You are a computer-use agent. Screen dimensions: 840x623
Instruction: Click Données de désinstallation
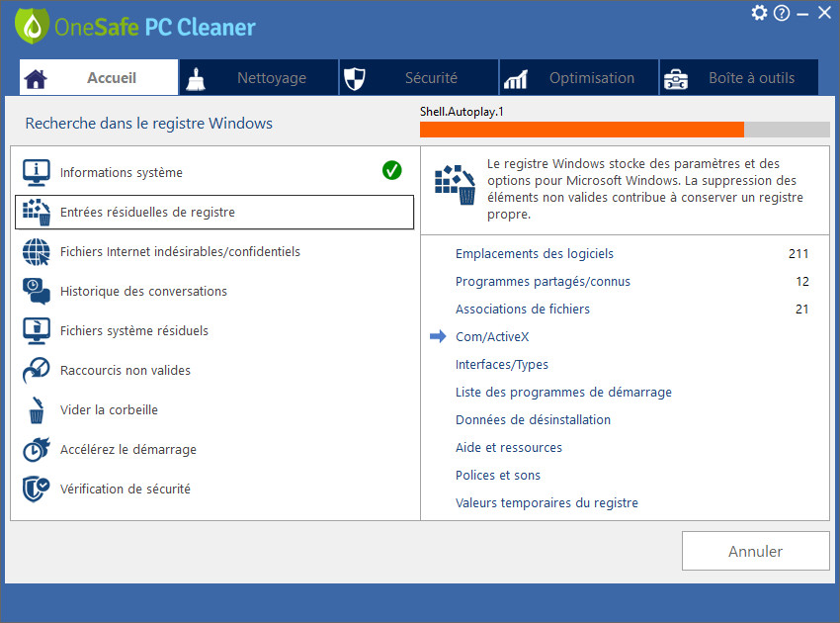[x=533, y=420]
